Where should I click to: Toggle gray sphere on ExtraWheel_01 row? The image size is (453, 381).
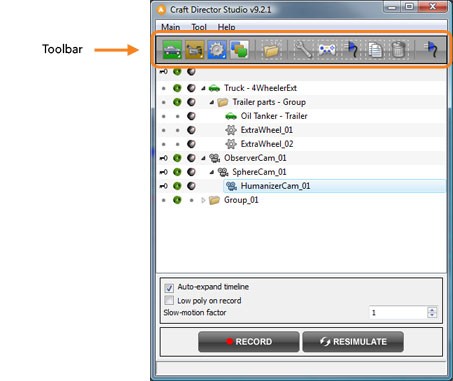[191, 130]
